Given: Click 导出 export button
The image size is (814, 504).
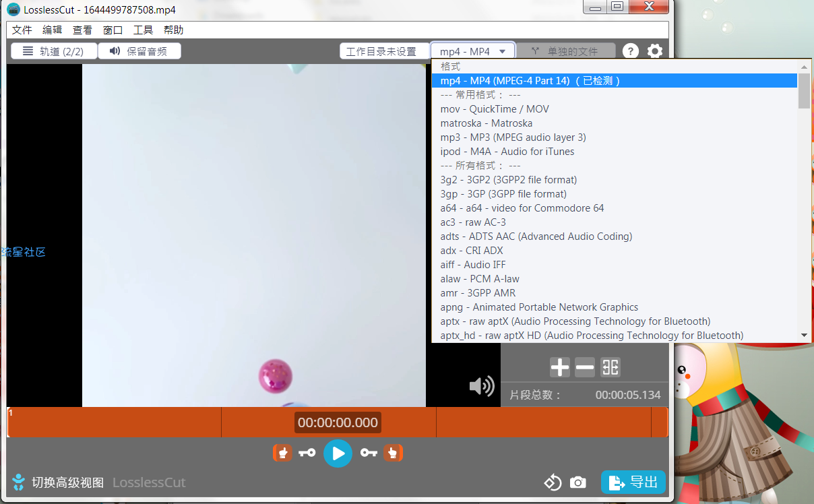Looking at the screenshot, I should coord(633,482).
